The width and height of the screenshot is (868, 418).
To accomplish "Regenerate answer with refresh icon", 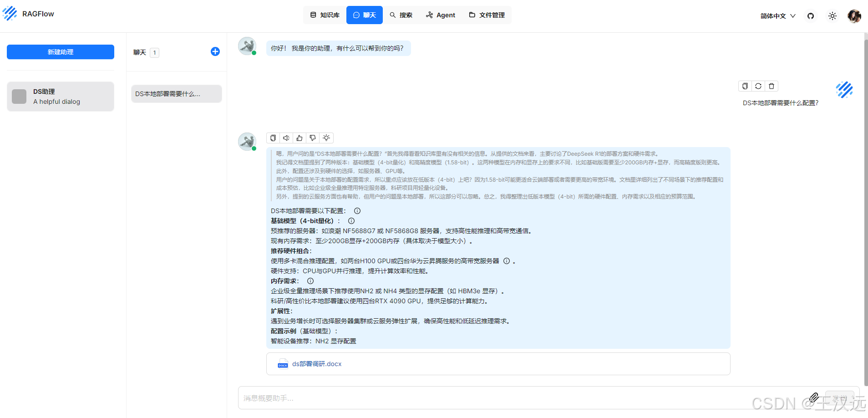I will point(758,86).
